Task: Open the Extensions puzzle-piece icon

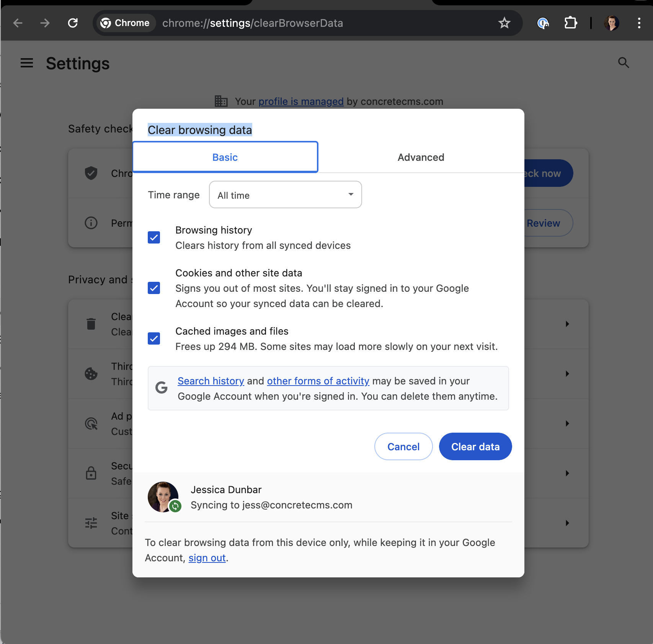Action: click(570, 23)
